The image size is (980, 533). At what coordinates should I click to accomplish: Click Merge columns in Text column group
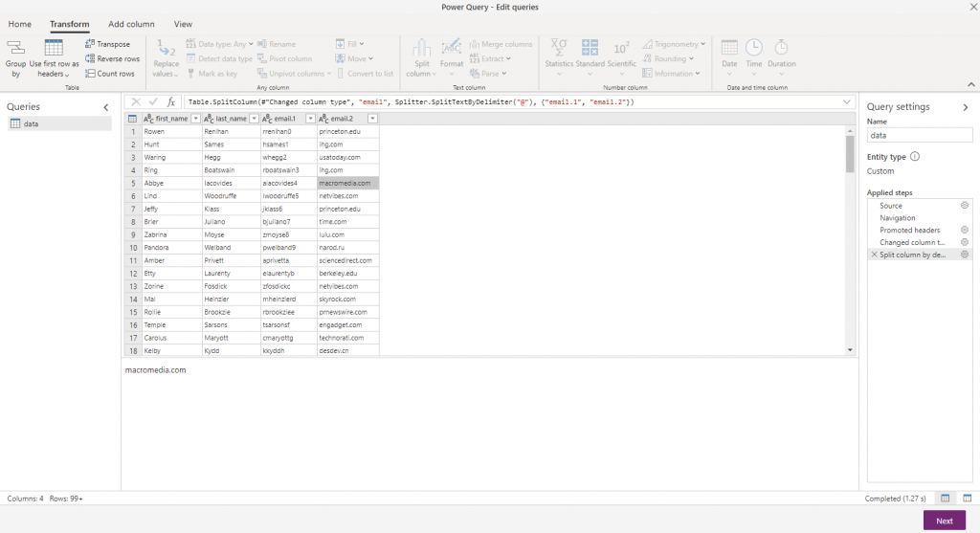click(x=501, y=44)
